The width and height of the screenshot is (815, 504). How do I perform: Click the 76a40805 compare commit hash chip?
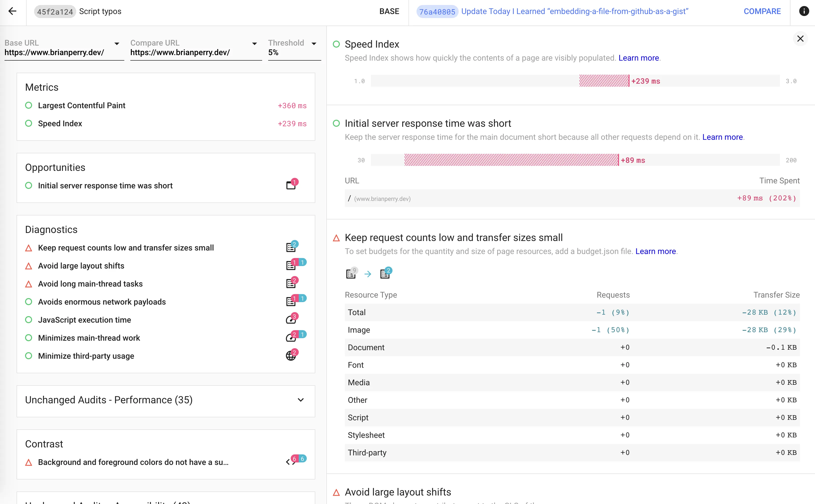(437, 12)
